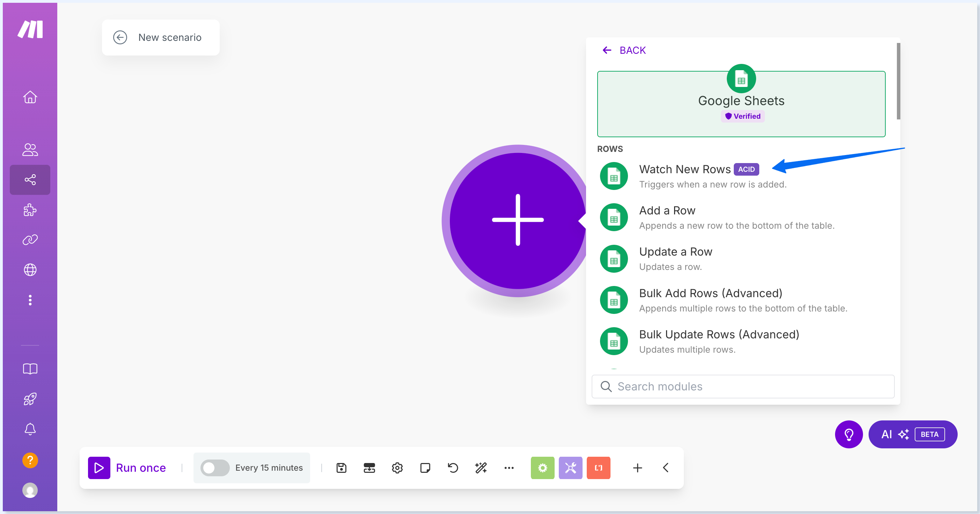
Task: Open the lightbulb help tips button
Action: pyautogui.click(x=849, y=434)
